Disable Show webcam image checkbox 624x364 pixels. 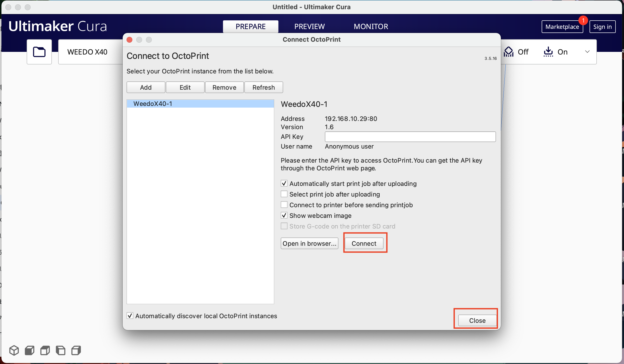[284, 215]
